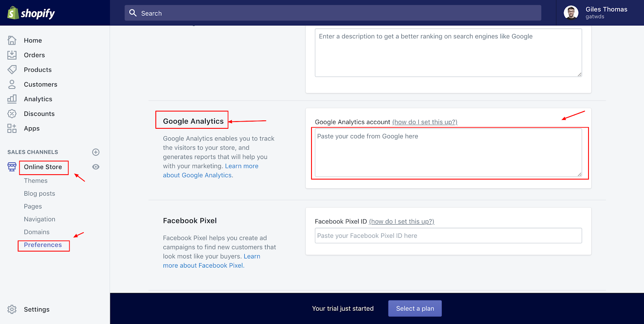Follow 'Learn more about Facebook Pixel' link
The height and width of the screenshot is (324, 644).
[x=211, y=261]
